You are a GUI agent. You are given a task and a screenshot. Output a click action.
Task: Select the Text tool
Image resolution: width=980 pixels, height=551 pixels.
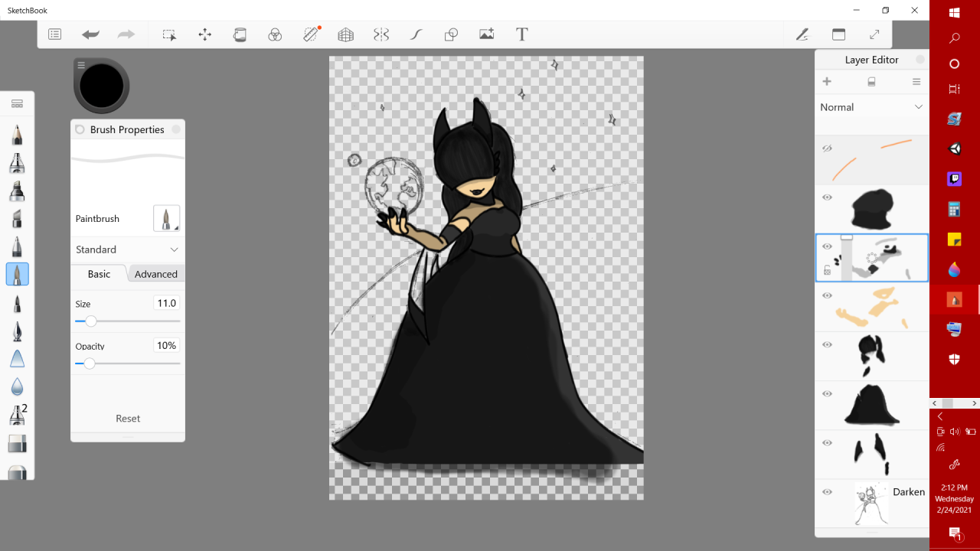tap(522, 34)
